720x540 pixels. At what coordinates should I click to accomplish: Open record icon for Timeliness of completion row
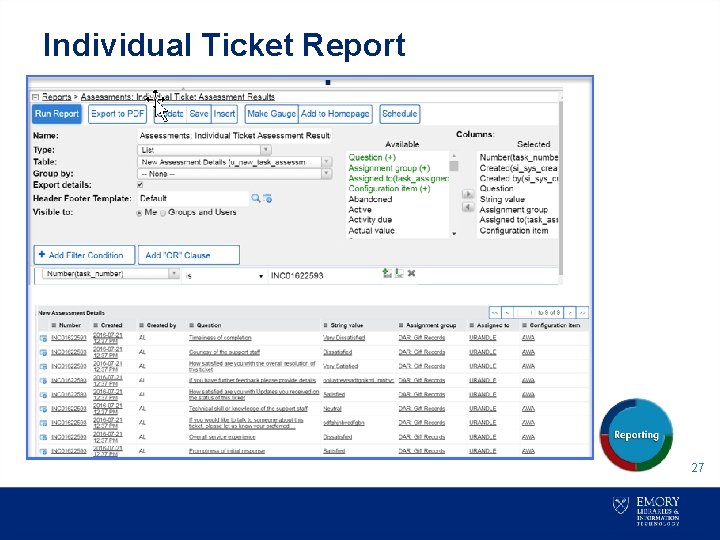pyautogui.click(x=43, y=338)
